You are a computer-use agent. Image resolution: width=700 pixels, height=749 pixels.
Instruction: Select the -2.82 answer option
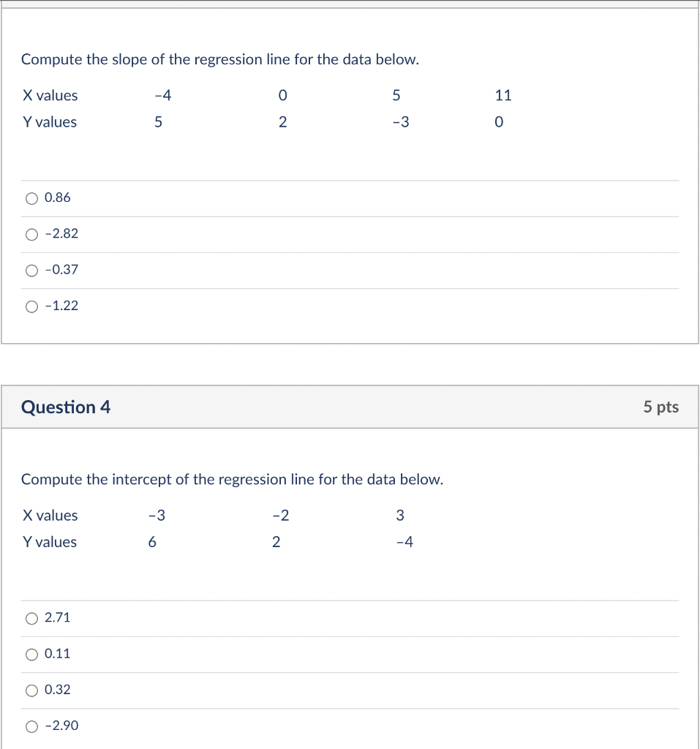(32, 234)
